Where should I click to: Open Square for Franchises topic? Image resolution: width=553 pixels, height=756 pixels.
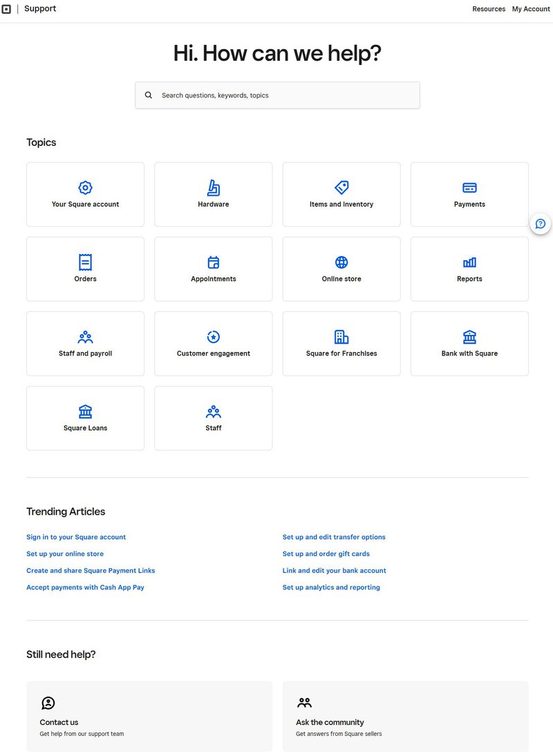pyautogui.click(x=341, y=343)
